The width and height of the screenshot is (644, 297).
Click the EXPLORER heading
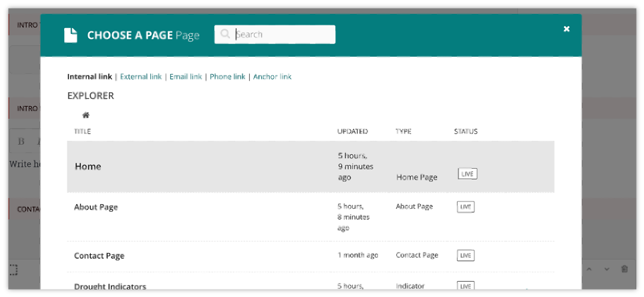(90, 96)
